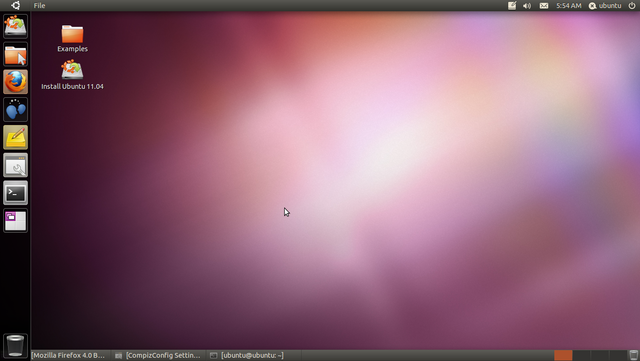Open the yellow notepad launcher icon
Image resolution: width=640 pixels, height=361 pixels.
(16, 137)
